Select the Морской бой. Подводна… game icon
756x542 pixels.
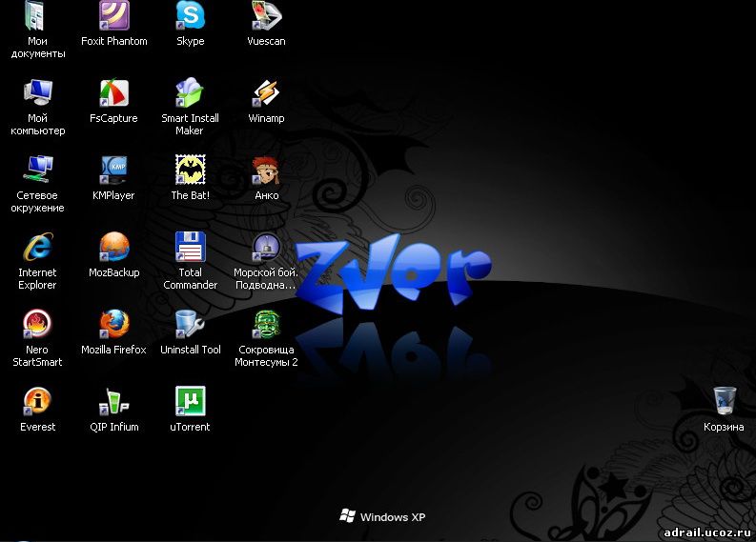(266, 247)
